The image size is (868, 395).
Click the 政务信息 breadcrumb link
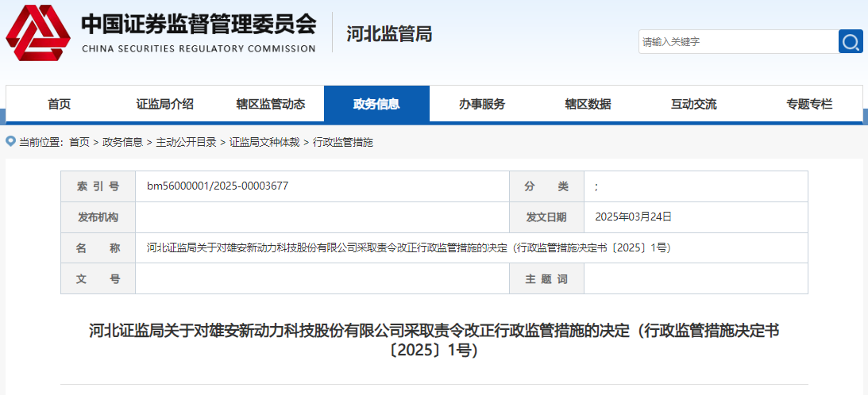tap(122, 142)
